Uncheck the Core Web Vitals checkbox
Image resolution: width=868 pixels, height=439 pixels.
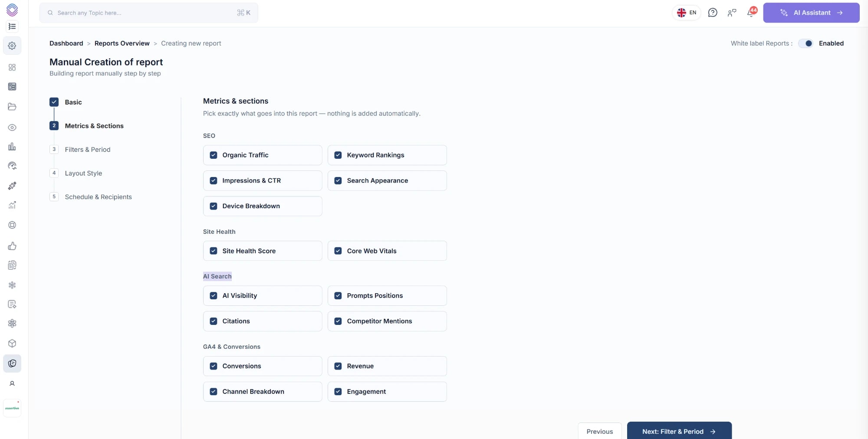[x=338, y=251]
